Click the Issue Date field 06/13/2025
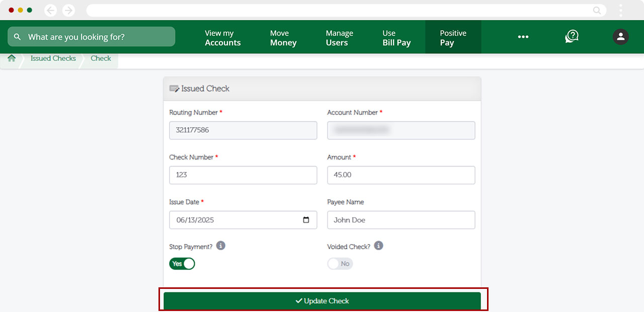The image size is (644, 312). pyautogui.click(x=243, y=220)
